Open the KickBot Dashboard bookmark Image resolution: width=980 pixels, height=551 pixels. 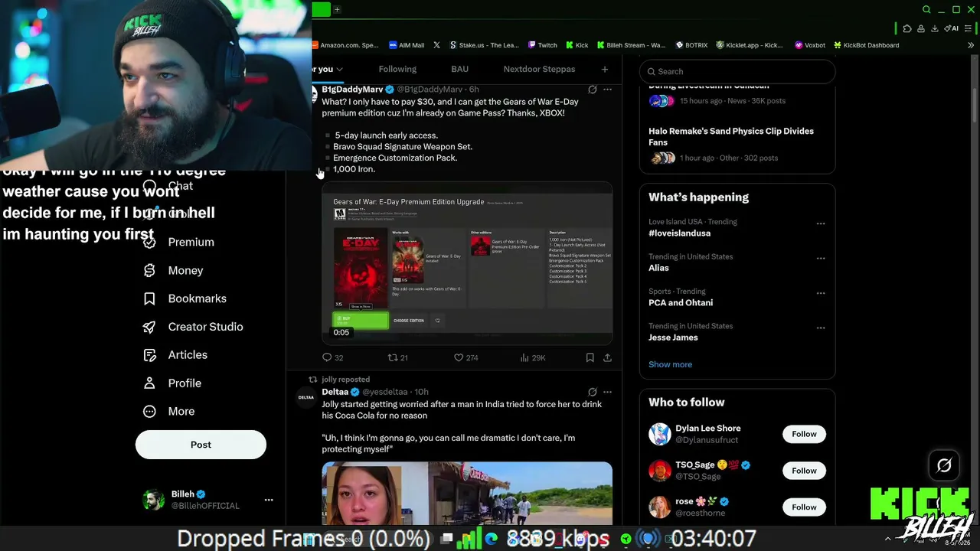[x=866, y=45]
